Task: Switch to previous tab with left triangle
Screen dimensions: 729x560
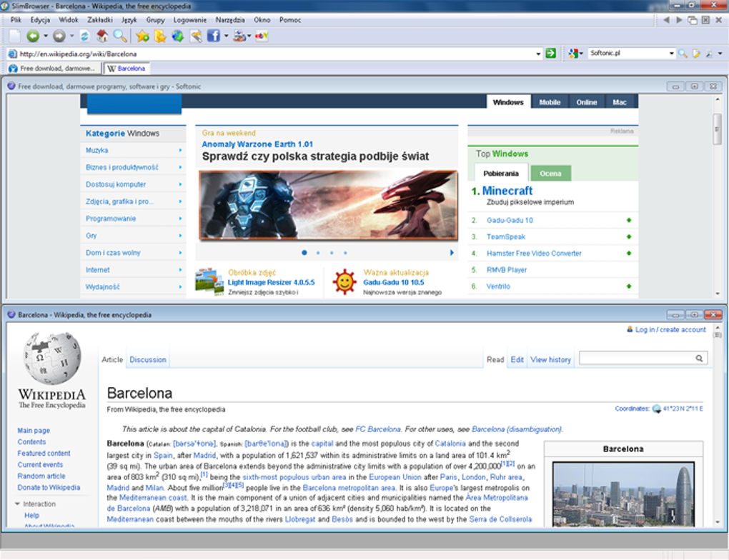Action: pyautogui.click(x=666, y=20)
